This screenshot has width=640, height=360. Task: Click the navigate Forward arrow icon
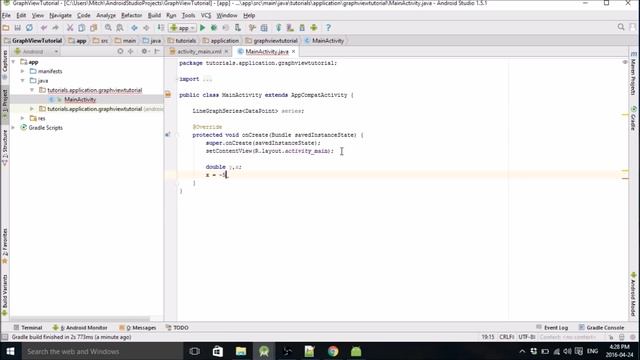pos(146,28)
